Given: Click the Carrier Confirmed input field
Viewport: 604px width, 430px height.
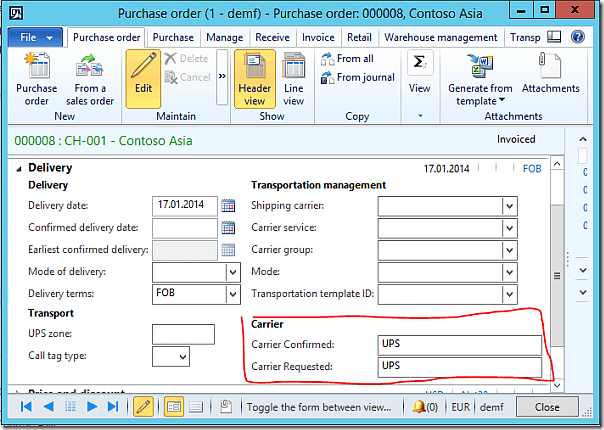Looking at the screenshot, I should (459, 343).
